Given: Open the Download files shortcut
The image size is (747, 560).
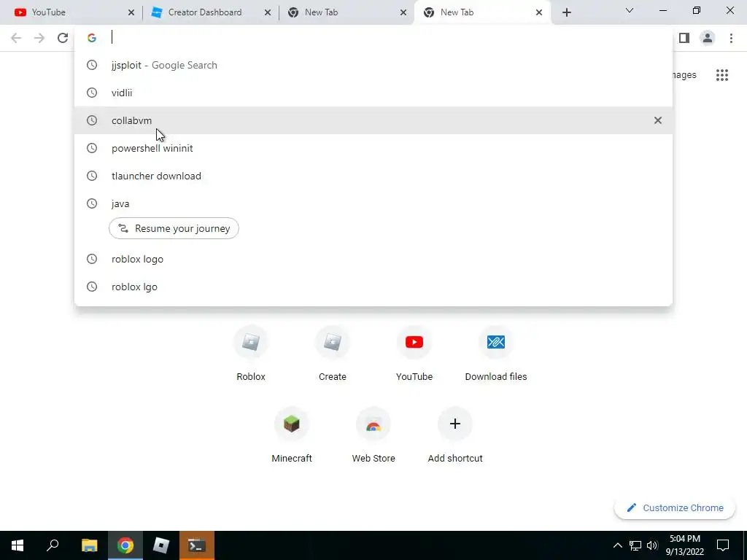Looking at the screenshot, I should tap(496, 354).
